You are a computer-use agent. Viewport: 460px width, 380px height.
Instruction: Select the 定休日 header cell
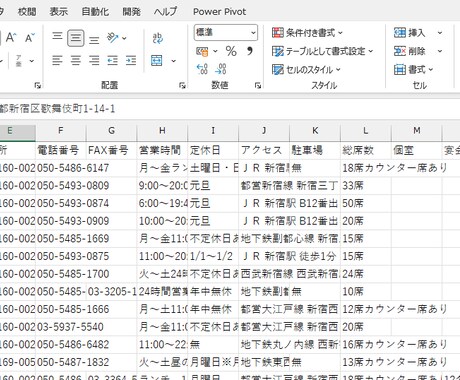[x=213, y=150]
